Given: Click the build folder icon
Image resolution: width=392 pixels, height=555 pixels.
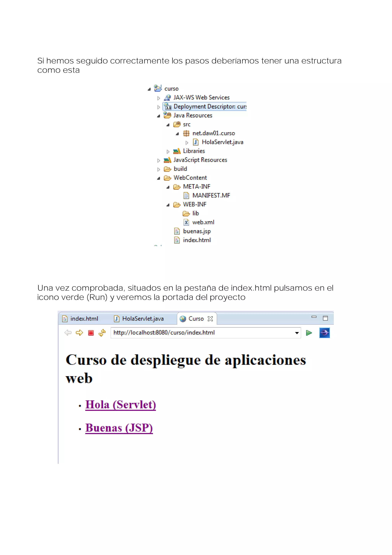Looking at the screenshot, I should [167, 169].
